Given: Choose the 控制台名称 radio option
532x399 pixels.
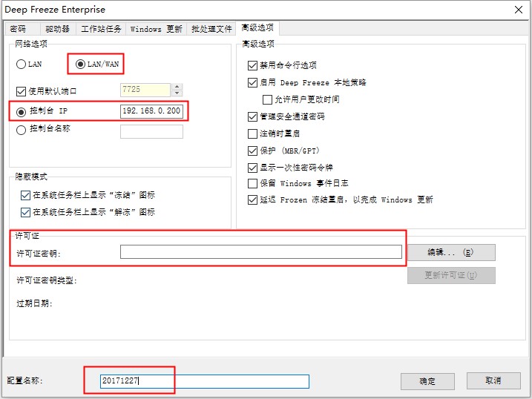Looking at the screenshot, I should tap(22, 129).
